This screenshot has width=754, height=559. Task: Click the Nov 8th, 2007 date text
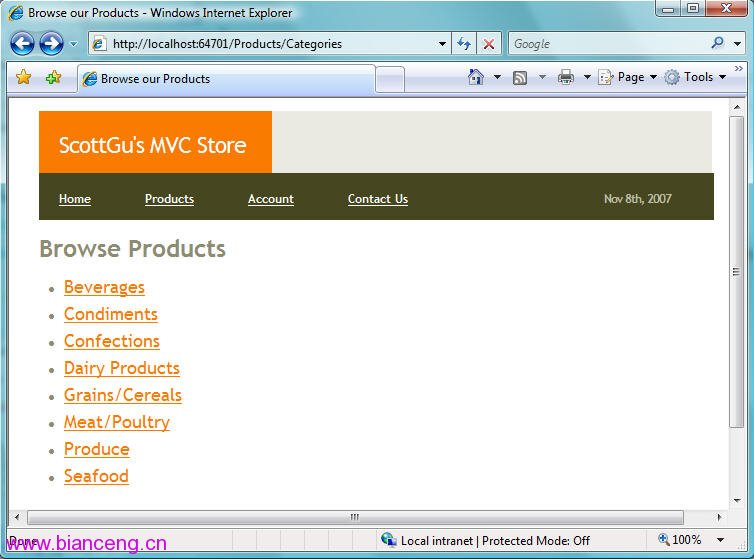(638, 199)
